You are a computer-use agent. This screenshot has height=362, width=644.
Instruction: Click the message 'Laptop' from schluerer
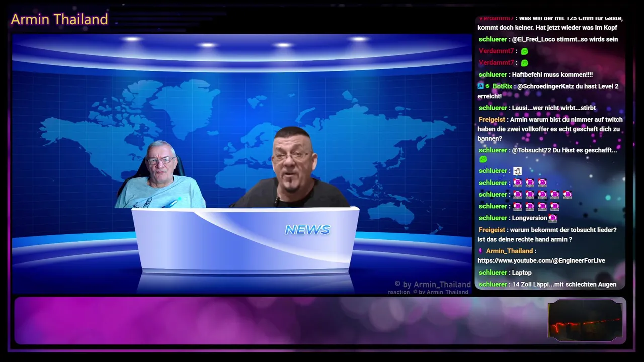[x=522, y=273]
